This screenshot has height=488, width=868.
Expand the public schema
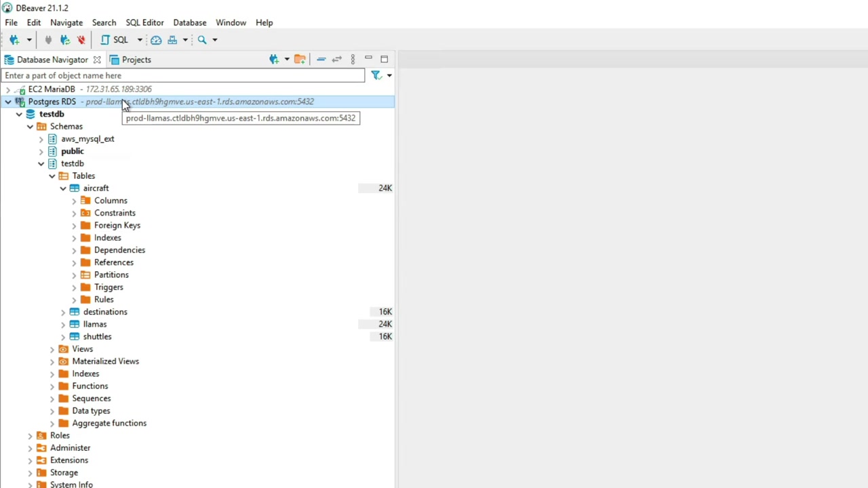click(x=41, y=151)
